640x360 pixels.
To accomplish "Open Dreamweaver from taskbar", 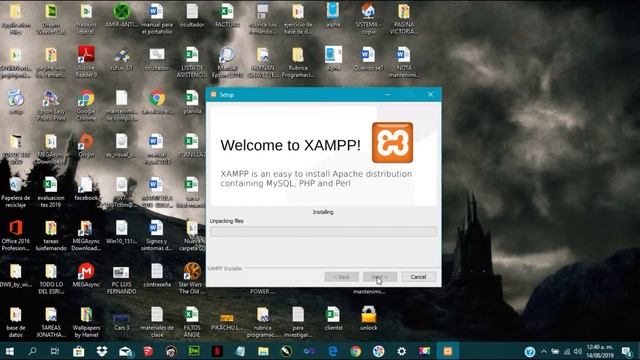I will coord(194,351).
